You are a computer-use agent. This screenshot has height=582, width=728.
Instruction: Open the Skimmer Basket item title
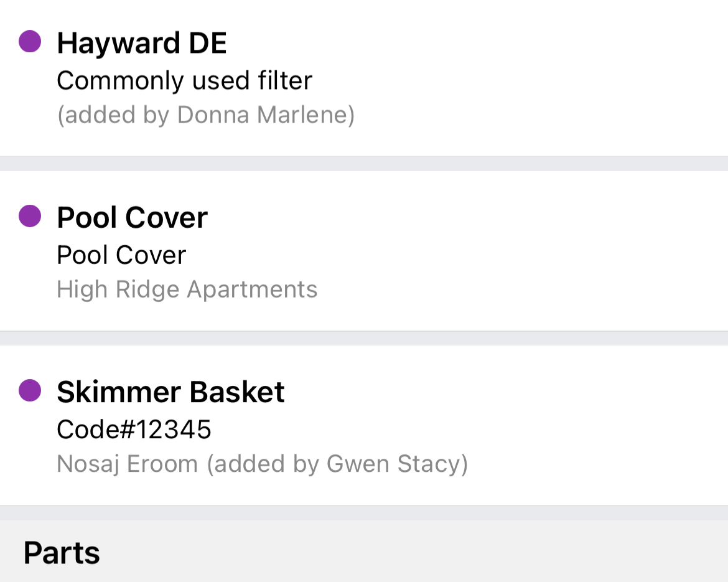tap(170, 392)
